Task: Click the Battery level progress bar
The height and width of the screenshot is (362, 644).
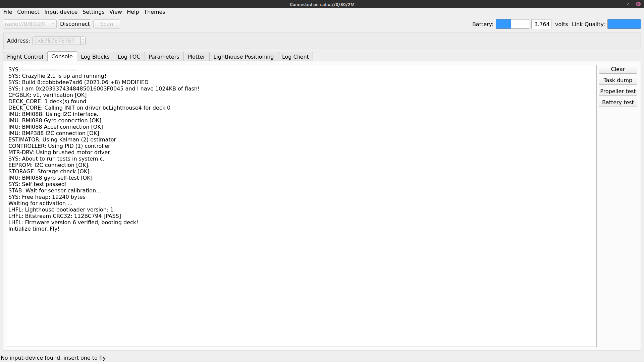Action: point(512,24)
